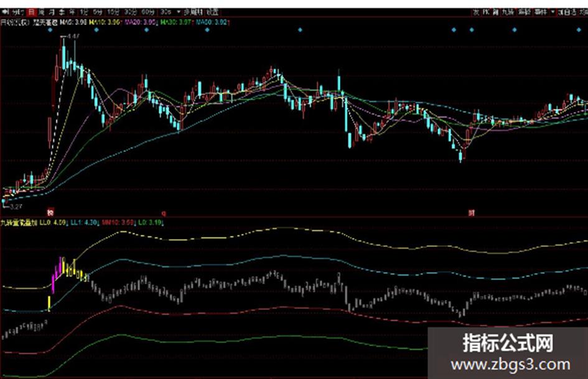Select the 1分 one-minute period tab
The height and width of the screenshot is (379, 588).
point(83,12)
